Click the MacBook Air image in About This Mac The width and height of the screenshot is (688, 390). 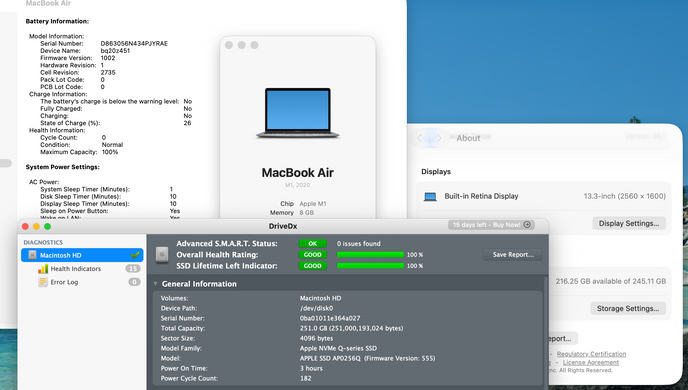click(297, 113)
